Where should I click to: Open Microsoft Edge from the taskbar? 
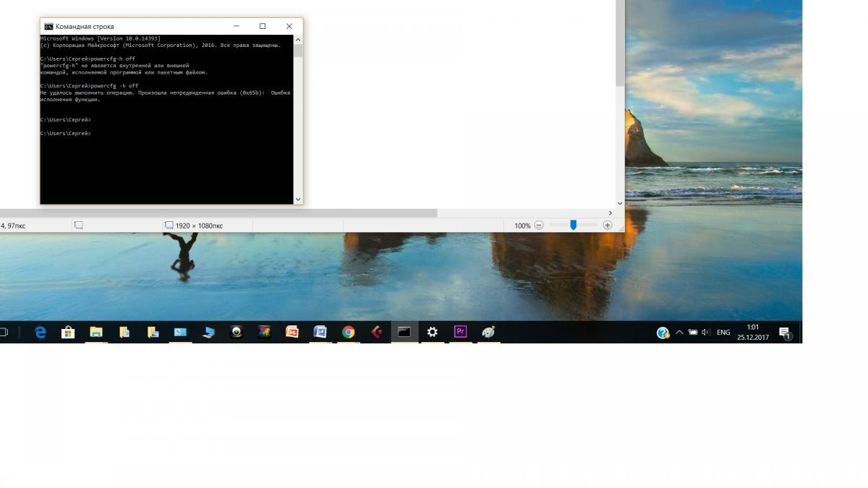(41, 333)
